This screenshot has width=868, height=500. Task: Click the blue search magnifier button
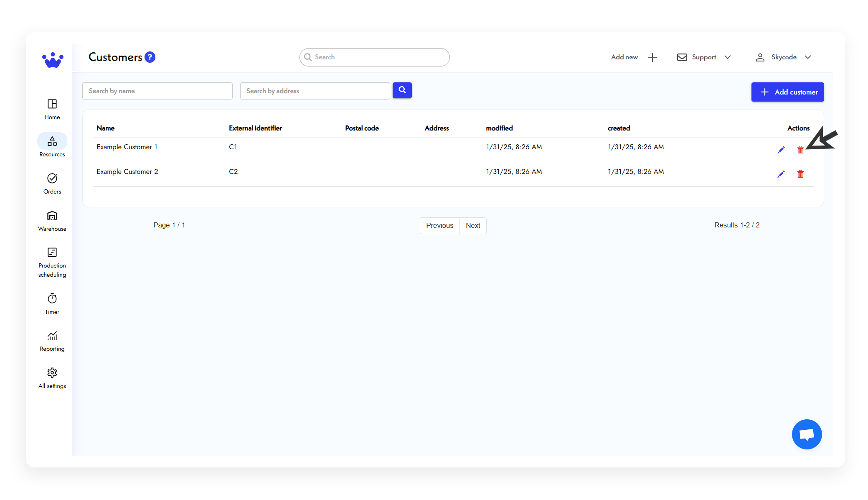(x=402, y=90)
